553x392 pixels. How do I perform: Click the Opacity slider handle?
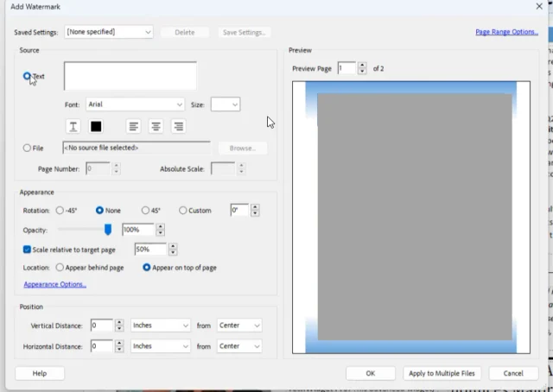click(108, 230)
